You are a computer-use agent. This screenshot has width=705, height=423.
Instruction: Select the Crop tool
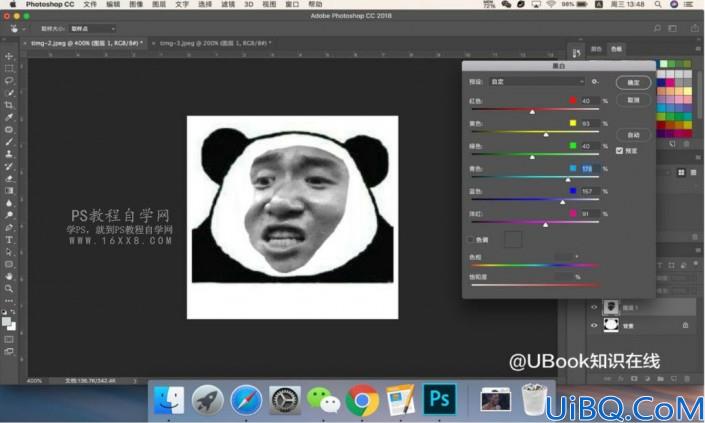click(9, 105)
